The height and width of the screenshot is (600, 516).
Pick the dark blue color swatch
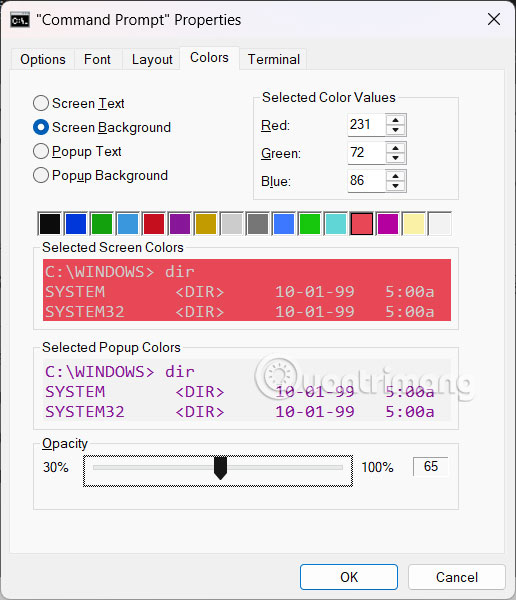[x=76, y=224]
